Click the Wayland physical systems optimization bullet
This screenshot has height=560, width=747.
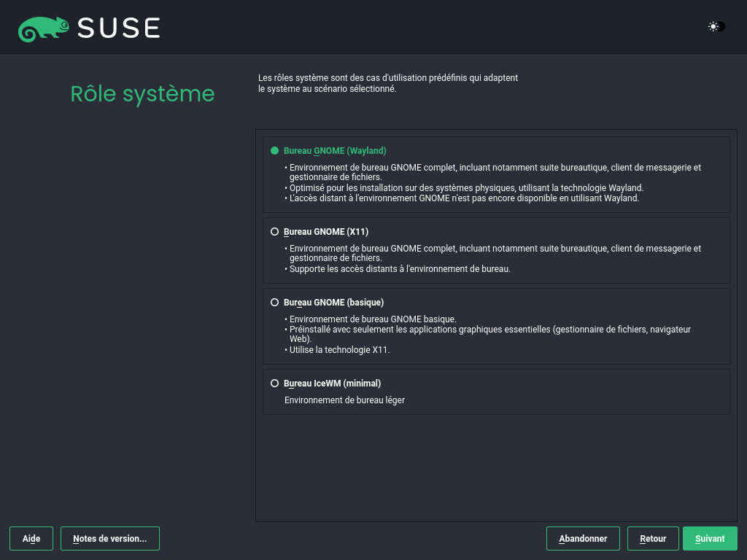point(466,187)
